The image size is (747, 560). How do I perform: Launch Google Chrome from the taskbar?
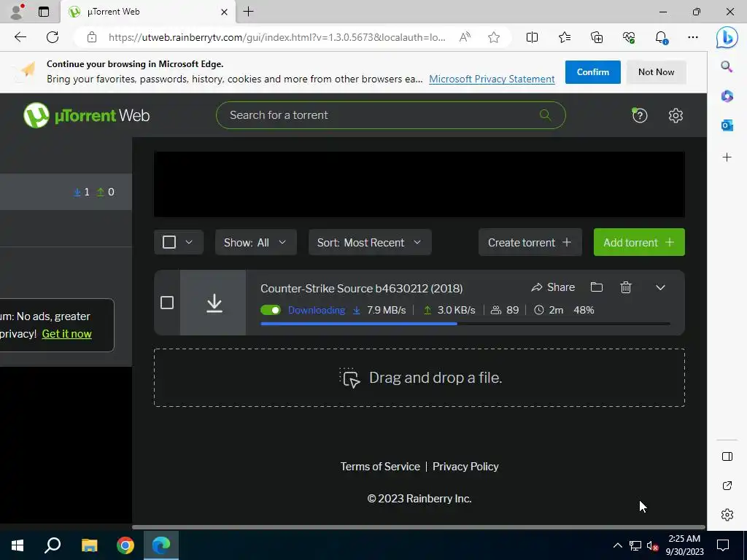point(125,545)
